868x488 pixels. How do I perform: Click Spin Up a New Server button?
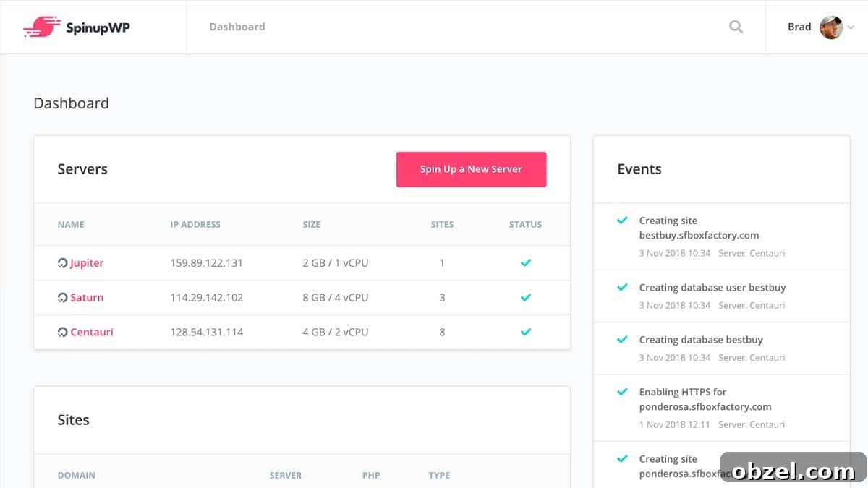point(471,169)
